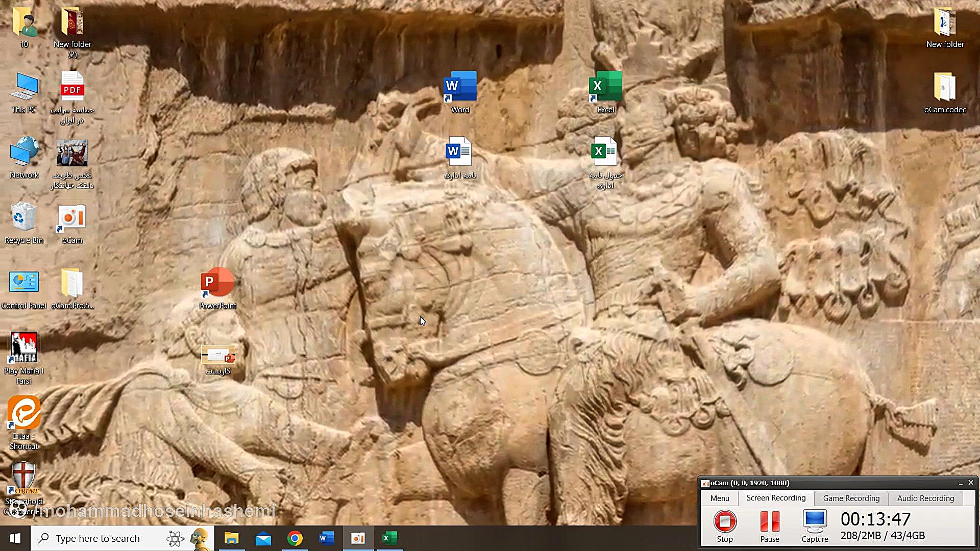Click the oCam title bar text
980x551 pixels.
pyautogui.click(x=749, y=483)
